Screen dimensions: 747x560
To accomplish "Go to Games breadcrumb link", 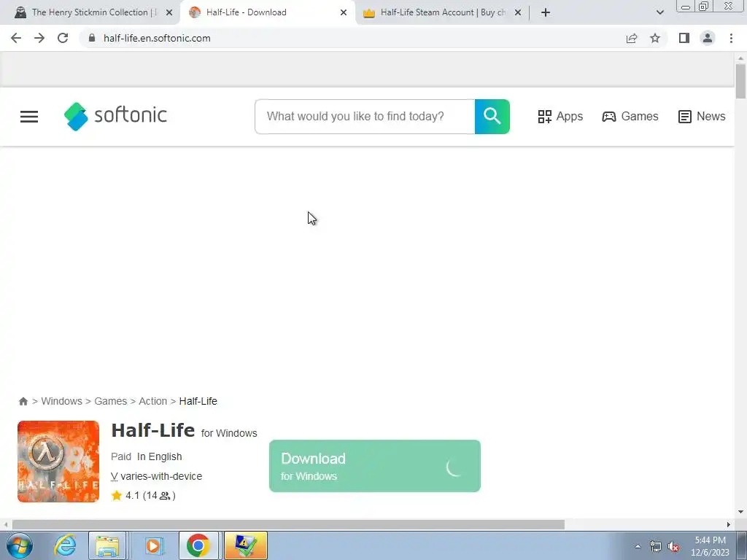I will pyautogui.click(x=111, y=401).
